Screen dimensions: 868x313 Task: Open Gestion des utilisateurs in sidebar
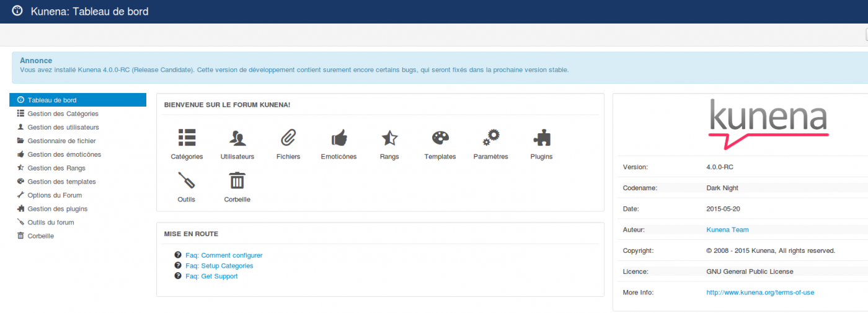pos(63,128)
